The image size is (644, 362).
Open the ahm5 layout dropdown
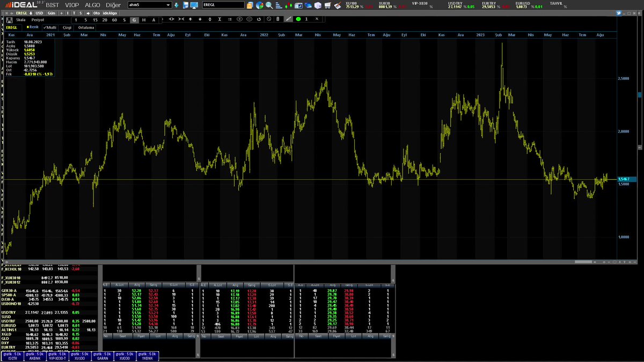click(x=150, y=5)
